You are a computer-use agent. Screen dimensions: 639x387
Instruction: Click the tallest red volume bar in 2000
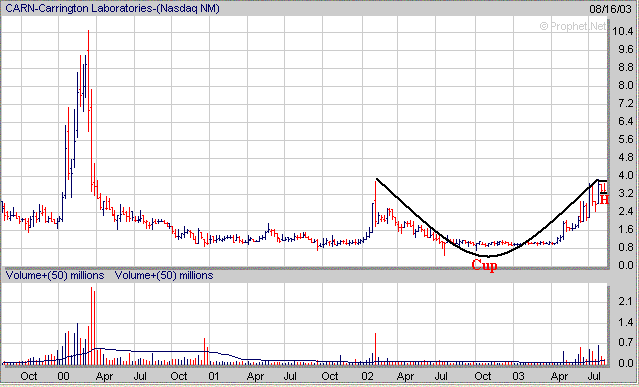(x=91, y=325)
